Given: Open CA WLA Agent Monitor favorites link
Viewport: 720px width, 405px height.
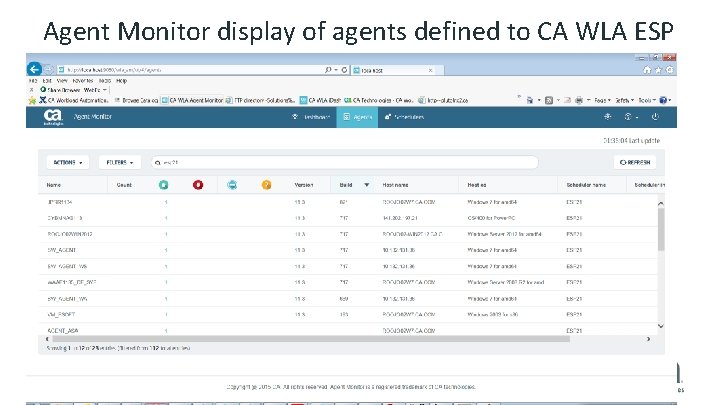Looking at the screenshot, I should [192, 100].
